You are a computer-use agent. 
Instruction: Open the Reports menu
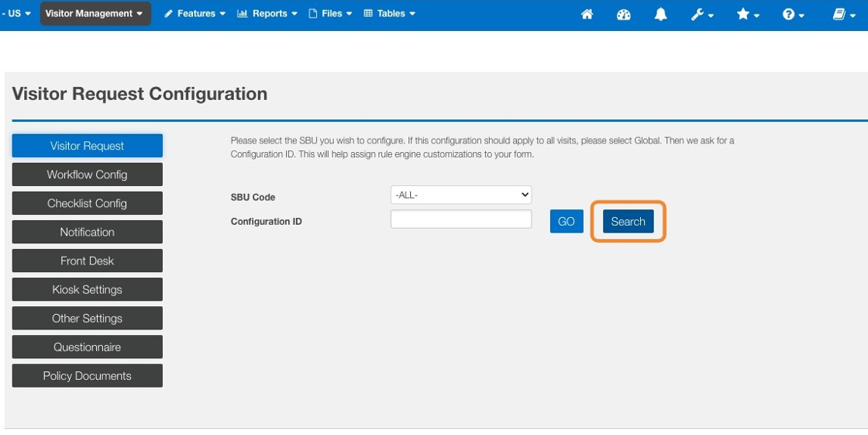click(x=267, y=13)
